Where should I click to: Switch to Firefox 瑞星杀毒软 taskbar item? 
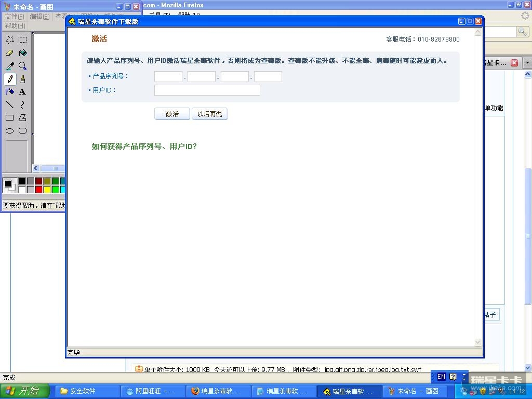tap(219, 391)
